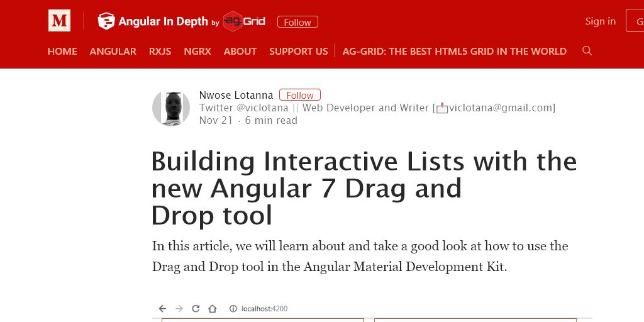The width and height of the screenshot is (644, 322).
Task: Click the Nov 21 publish date
Action: 216,120
